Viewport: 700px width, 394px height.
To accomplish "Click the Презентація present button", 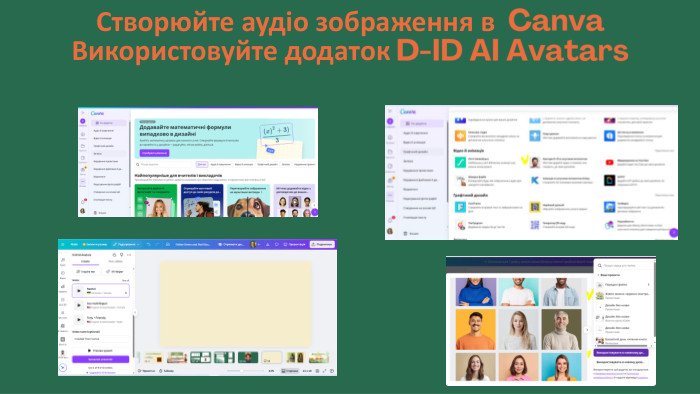I will point(295,245).
